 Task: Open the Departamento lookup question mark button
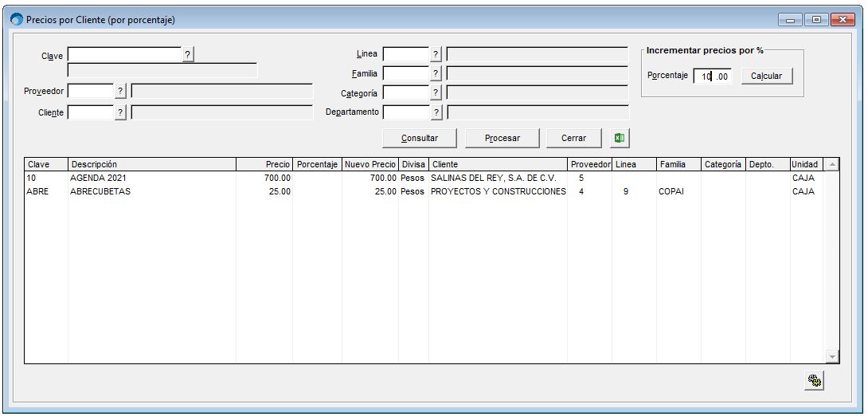pos(436,112)
